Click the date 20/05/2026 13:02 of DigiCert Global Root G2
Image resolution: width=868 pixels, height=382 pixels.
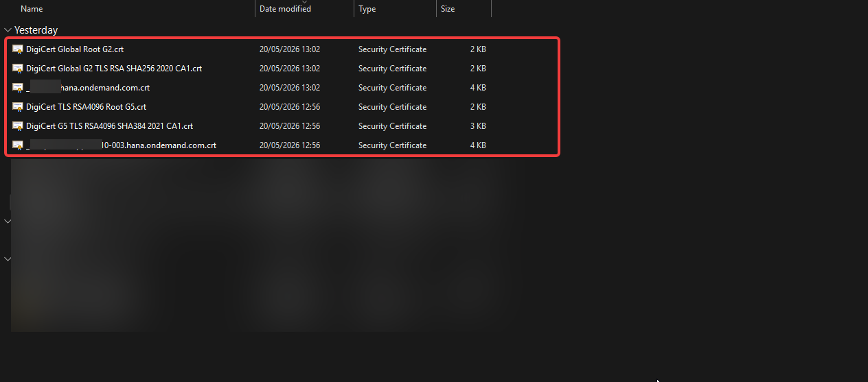point(290,49)
